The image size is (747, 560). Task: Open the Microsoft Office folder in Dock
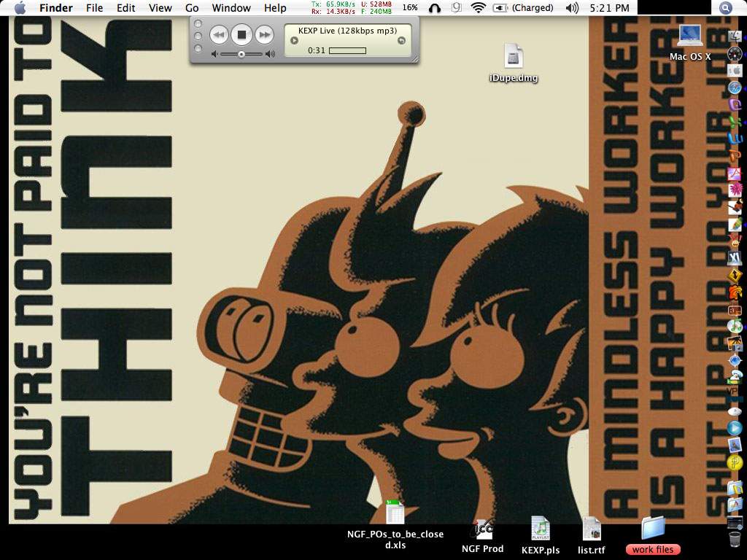click(x=735, y=488)
